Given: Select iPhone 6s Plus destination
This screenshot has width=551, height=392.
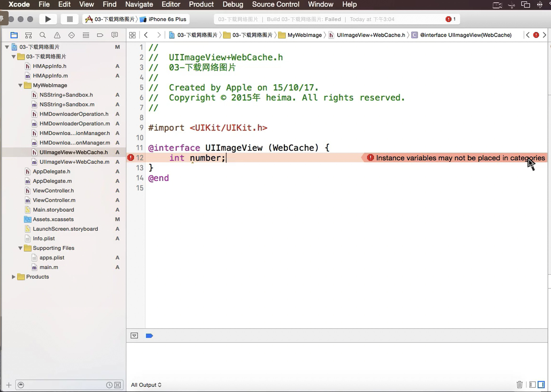Looking at the screenshot, I should coord(167,19).
